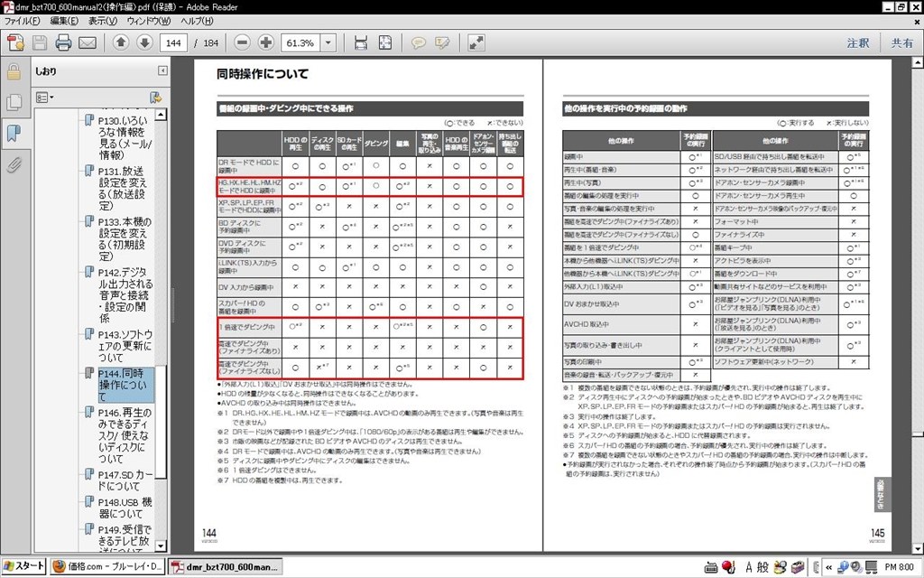Go to previous page arrow

(121, 42)
